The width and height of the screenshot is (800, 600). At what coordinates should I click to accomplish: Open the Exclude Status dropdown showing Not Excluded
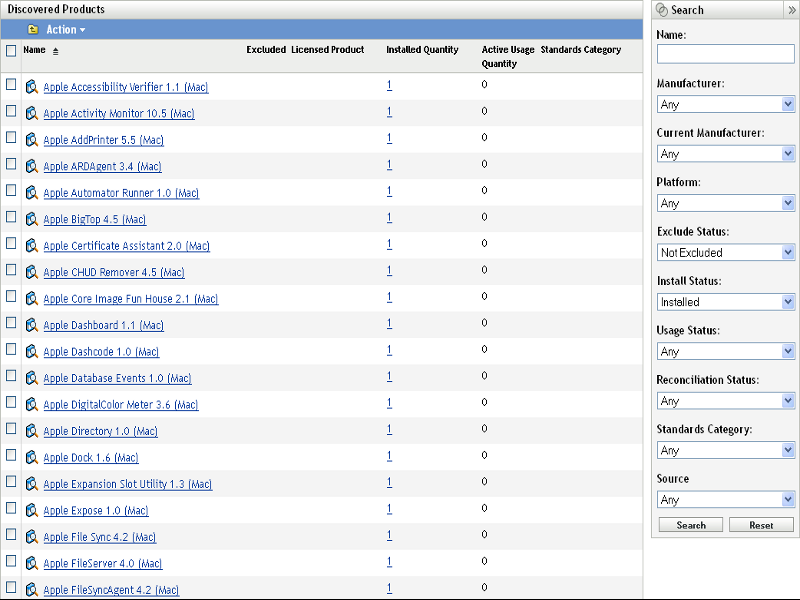pos(726,253)
